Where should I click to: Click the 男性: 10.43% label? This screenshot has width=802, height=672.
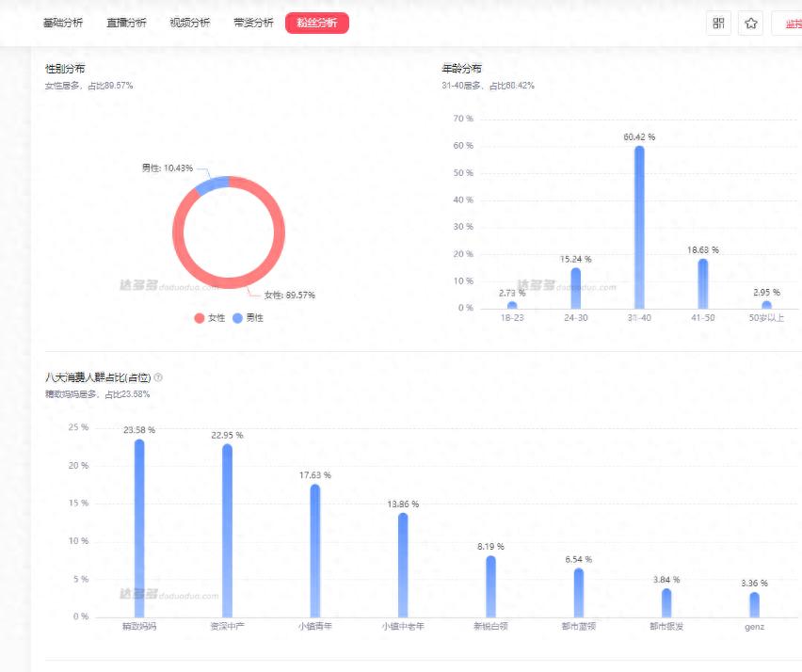[167, 168]
